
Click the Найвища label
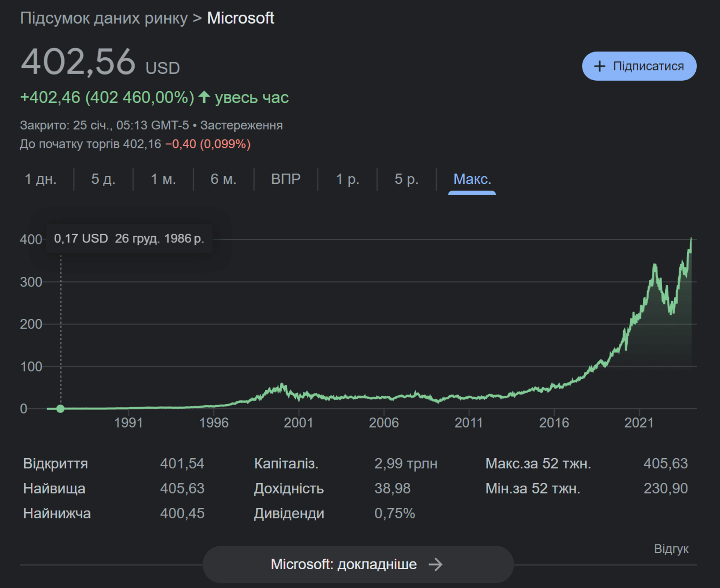point(54,488)
